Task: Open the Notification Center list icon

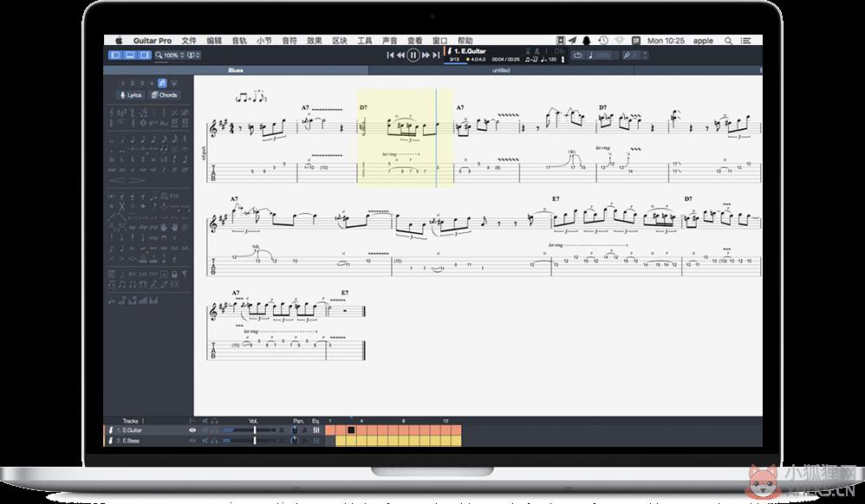Action: (x=746, y=40)
